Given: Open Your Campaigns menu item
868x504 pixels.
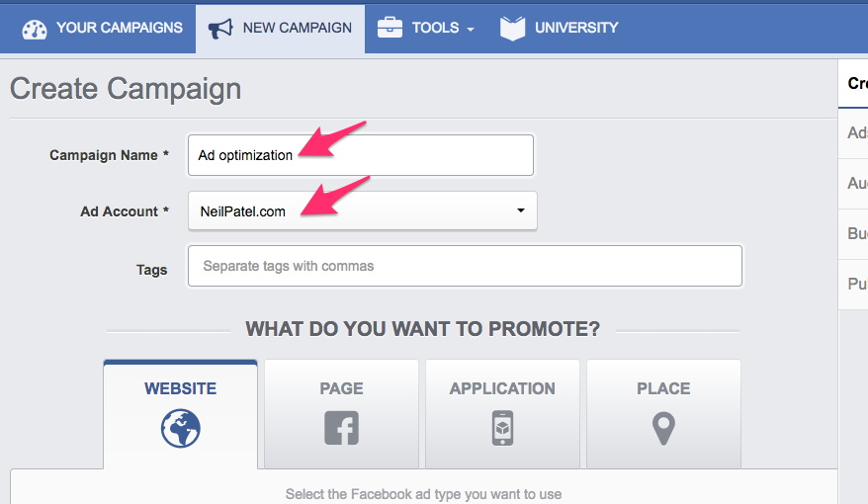Looking at the screenshot, I should [x=120, y=28].
